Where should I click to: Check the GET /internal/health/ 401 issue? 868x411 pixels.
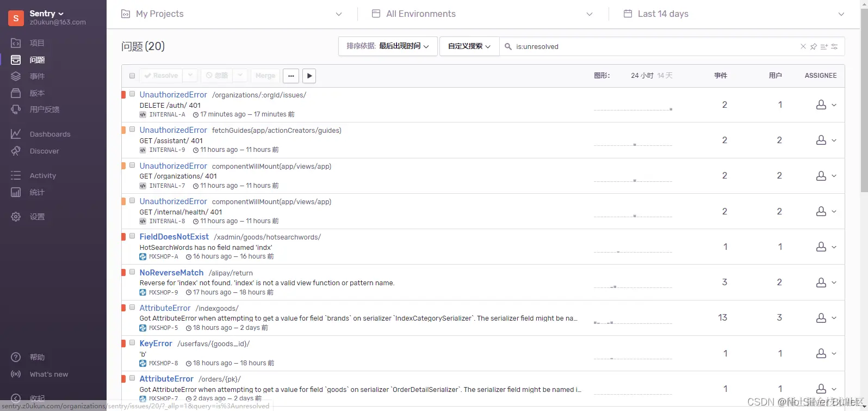coord(132,200)
